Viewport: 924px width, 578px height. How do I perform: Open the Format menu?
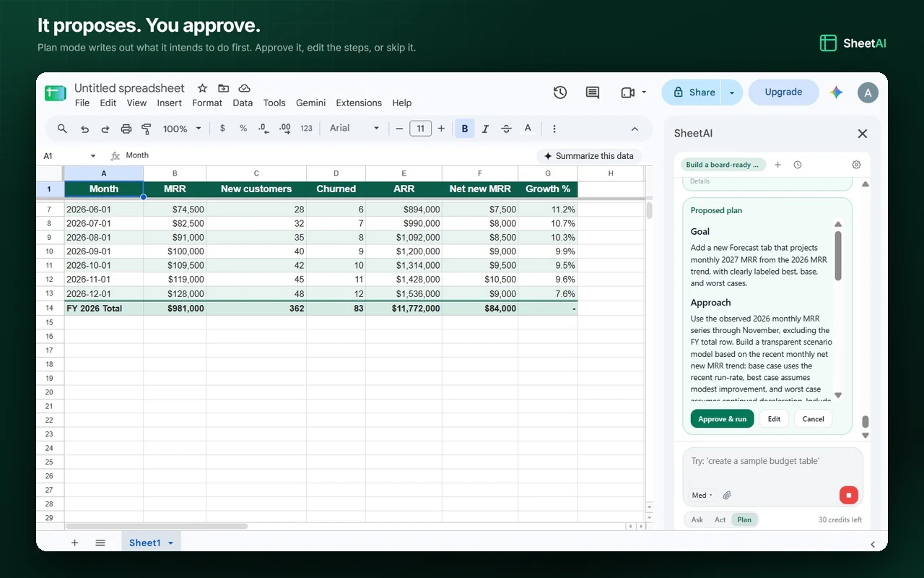pos(207,103)
